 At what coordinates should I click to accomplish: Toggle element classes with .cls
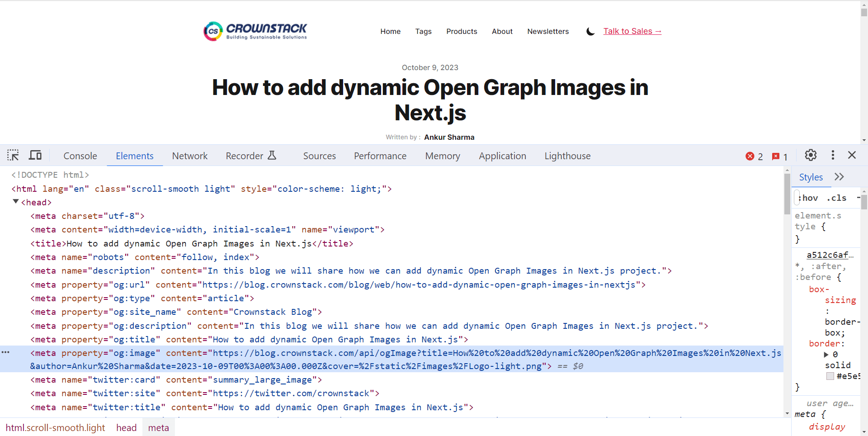pos(837,198)
